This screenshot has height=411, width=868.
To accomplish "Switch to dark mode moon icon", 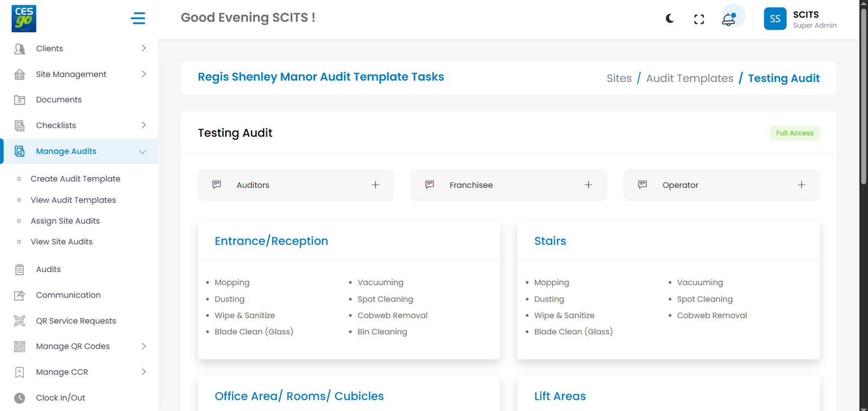I will point(670,19).
